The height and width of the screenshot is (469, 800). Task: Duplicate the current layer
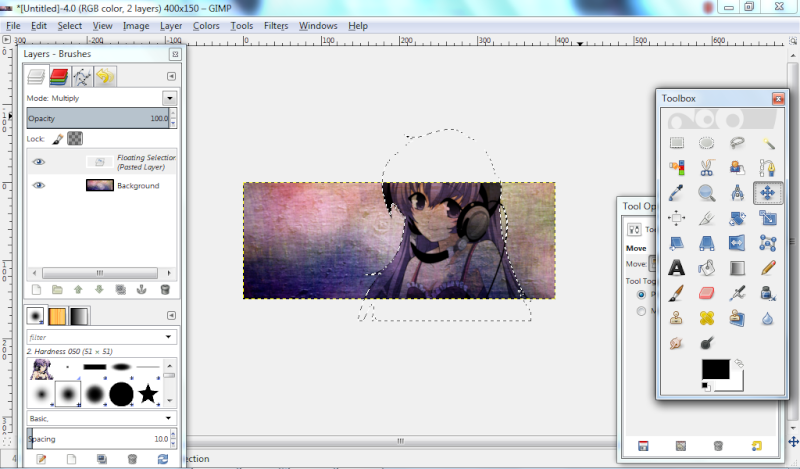click(x=120, y=290)
